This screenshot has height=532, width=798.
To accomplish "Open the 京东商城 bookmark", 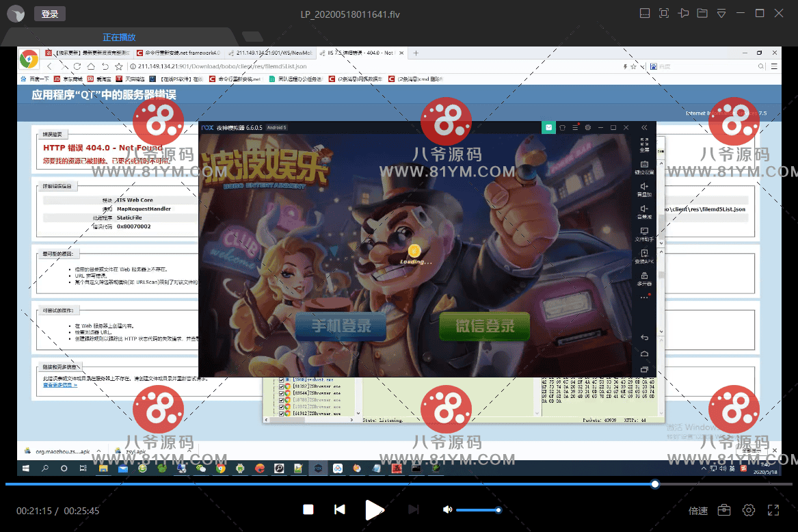I will [68, 79].
